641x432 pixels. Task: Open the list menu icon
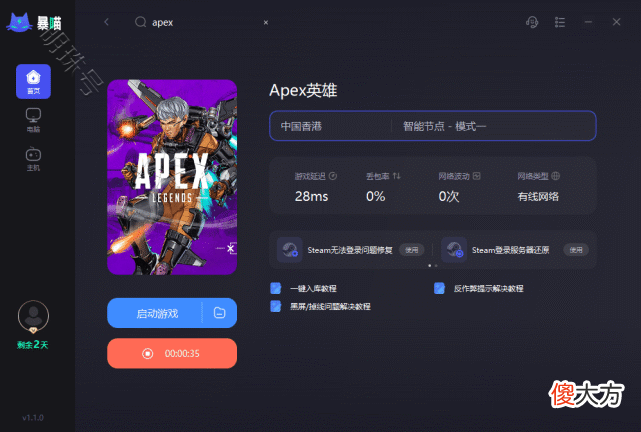[x=560, y=22]
